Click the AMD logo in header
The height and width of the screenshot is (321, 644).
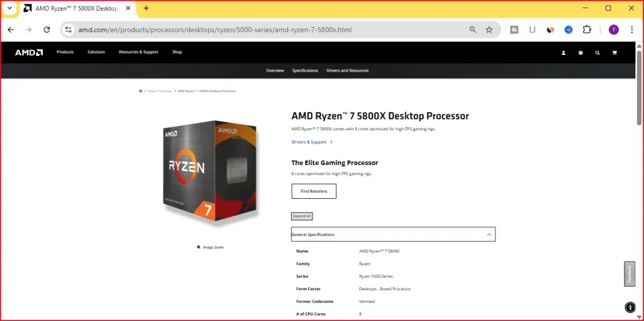pos(29,52)
